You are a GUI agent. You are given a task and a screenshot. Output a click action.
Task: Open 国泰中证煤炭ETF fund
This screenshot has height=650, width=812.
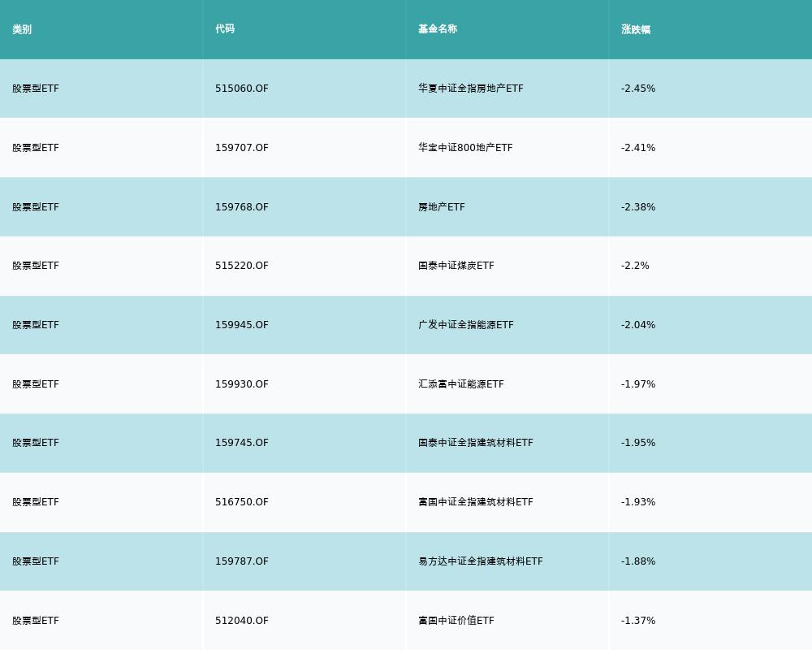click(456, 266)
